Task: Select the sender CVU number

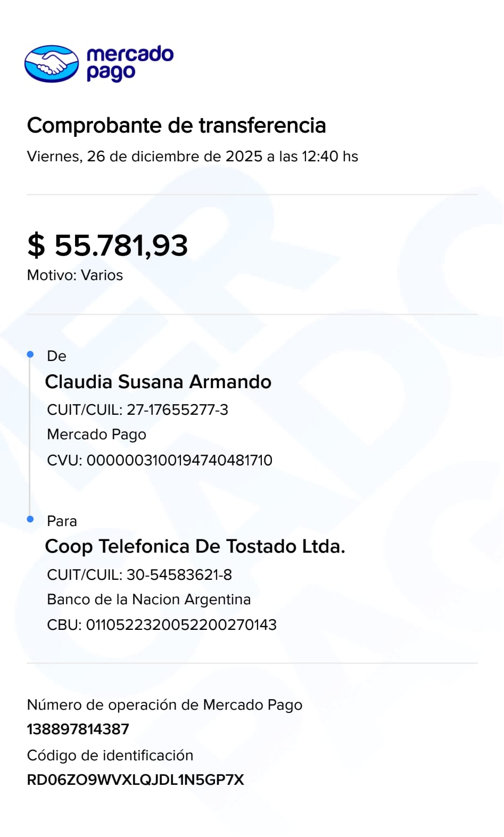Action: coord(160,460)
